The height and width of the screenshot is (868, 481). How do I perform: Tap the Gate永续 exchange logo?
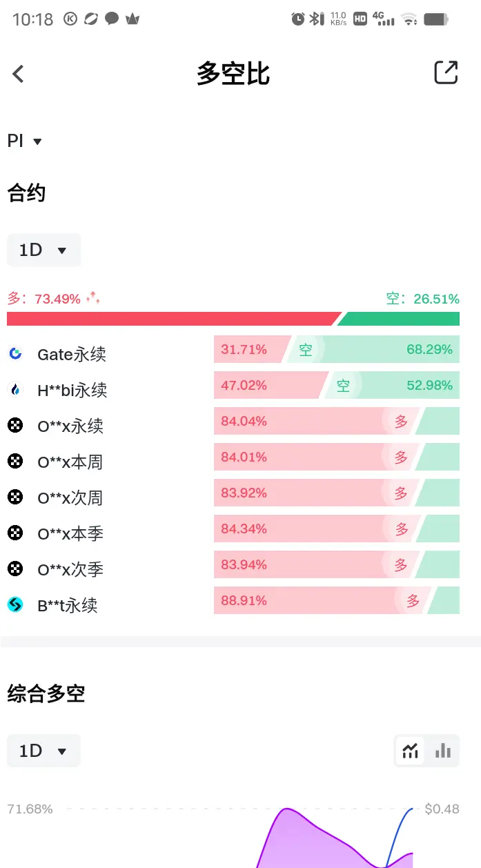click(15, 354)
